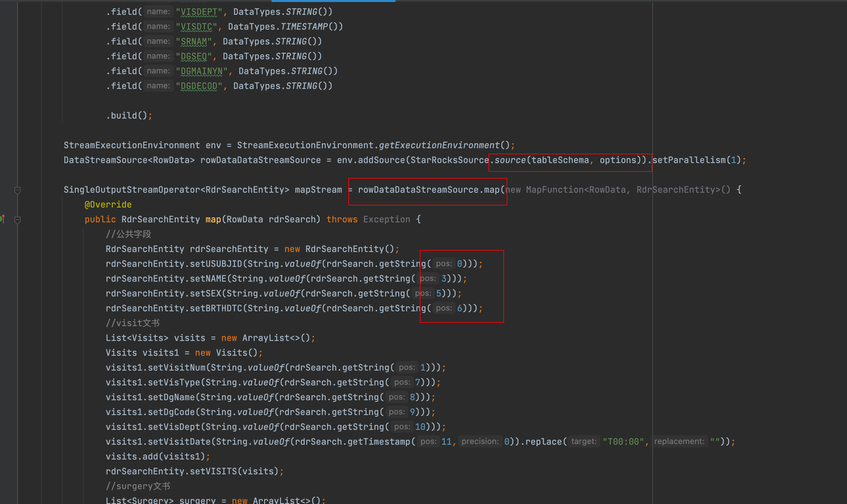847x504 pixels.
Task: Click setParallelism(1) at line end
Action: click(696, 160)
